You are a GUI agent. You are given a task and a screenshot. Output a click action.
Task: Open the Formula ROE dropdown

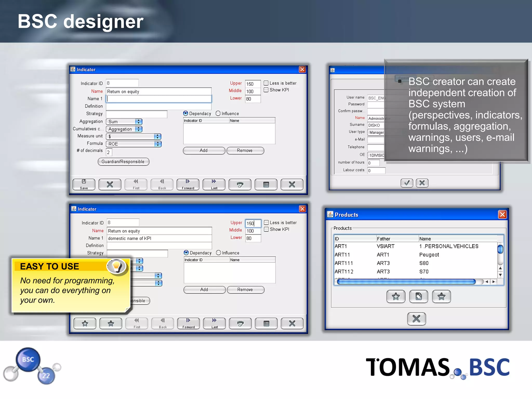click(134, 144)
